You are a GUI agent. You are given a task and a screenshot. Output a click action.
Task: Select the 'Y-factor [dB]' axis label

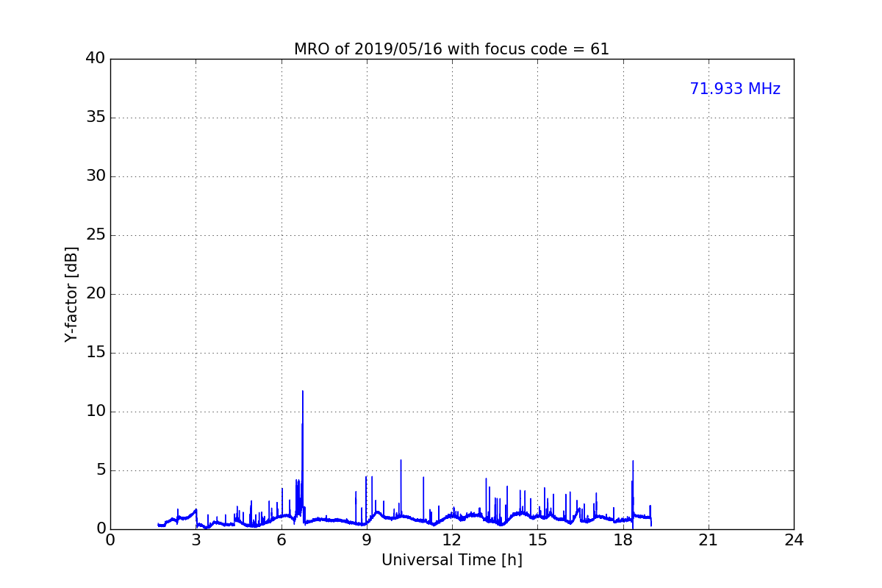(x=71, y=294)
